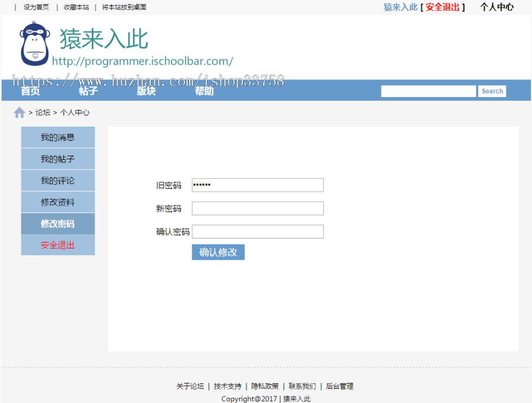Viewport: 532px width, 403px height.
Task: Select 我的帖子 in the sidebar
Action: coord(57,159)
